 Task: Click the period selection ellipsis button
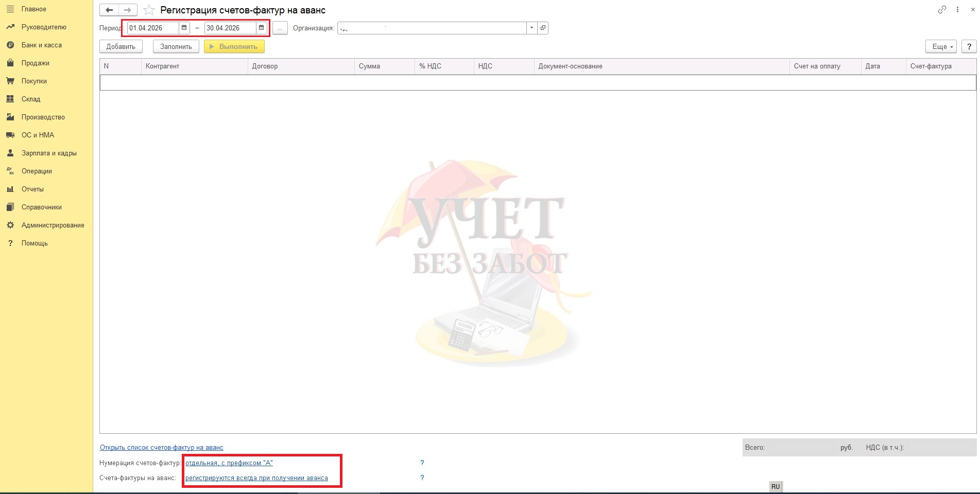[280, 28]
